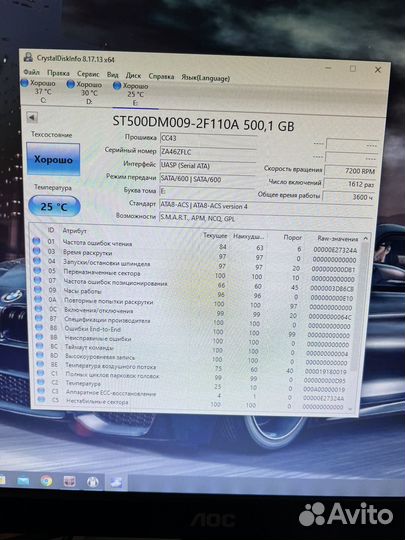Image resolution: width=405 pixels, height=540 pixels.
Task: Click status icon of attribute 03
Action: click(37, 251)
